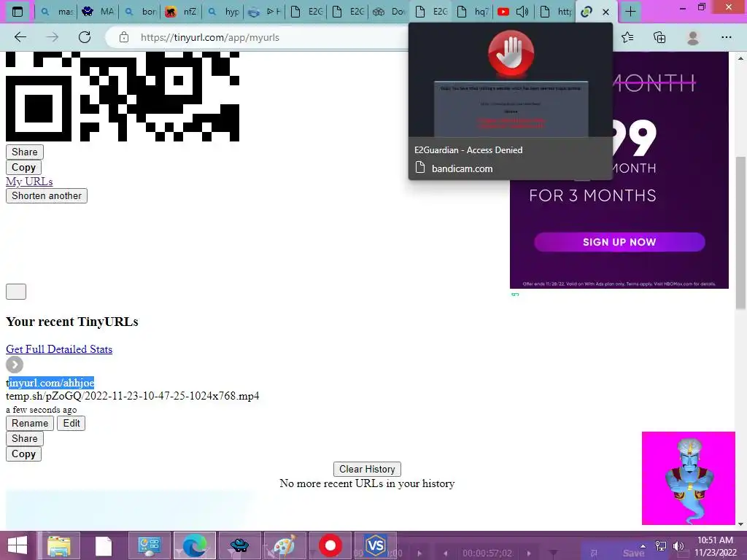Image resolution: width=747 pixels, height=560 pixels.
Task: Add a new browser tab
Action: tap(630, 12)
